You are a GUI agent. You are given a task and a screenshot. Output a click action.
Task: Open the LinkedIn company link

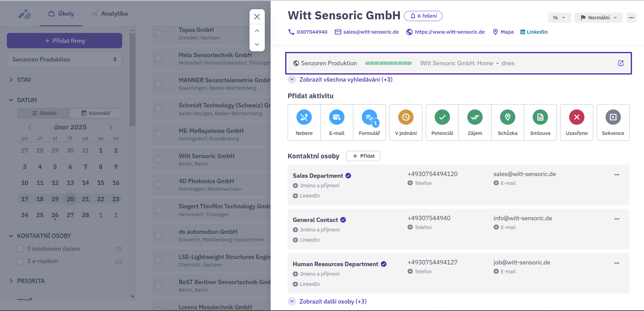(534, 32)
